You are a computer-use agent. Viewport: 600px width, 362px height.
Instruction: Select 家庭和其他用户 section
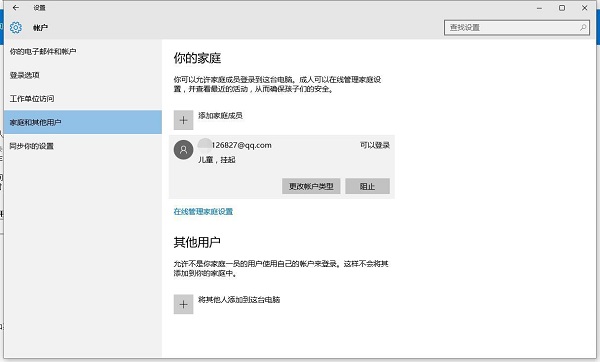coord(83,122)
